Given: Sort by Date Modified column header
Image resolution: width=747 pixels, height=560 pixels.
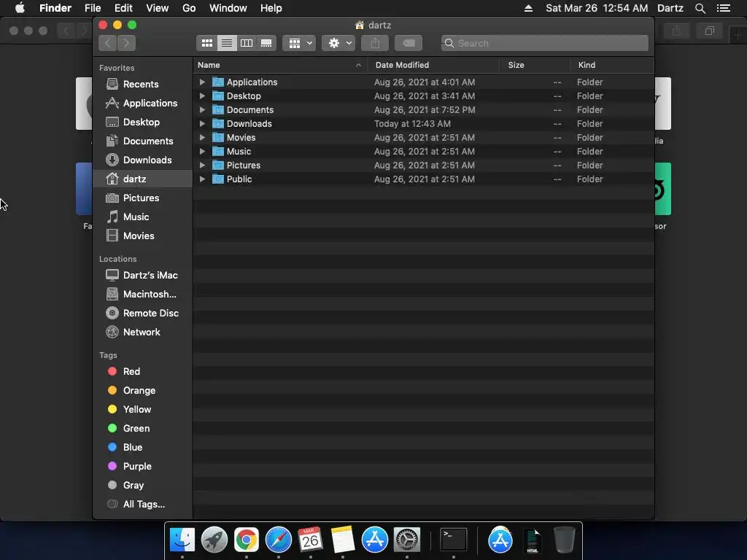Looking at the screenshot, I should pos(433,65).
